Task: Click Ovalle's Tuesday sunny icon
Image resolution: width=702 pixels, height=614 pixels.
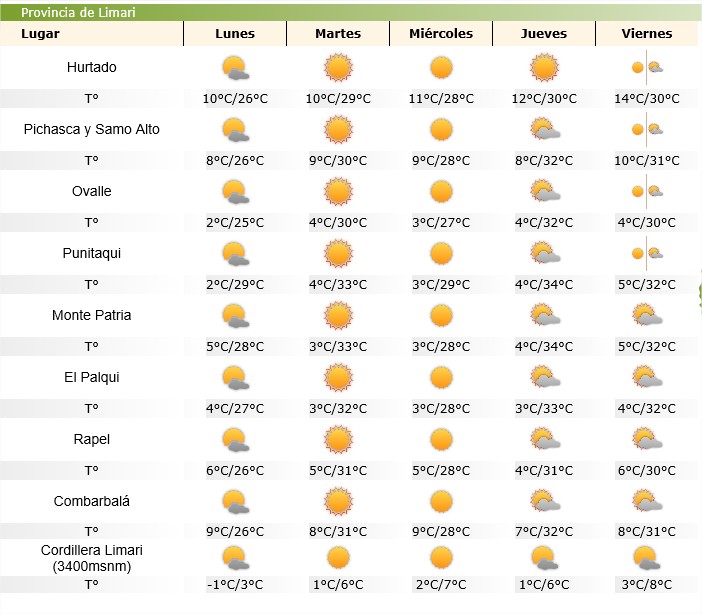Action: [338, 192]
